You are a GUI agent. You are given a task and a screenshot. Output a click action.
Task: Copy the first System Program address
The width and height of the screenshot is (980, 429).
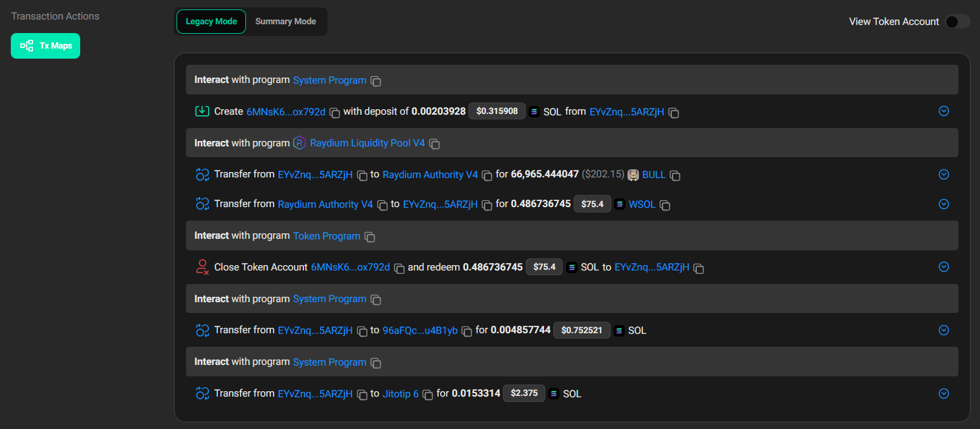coord(376,81)
